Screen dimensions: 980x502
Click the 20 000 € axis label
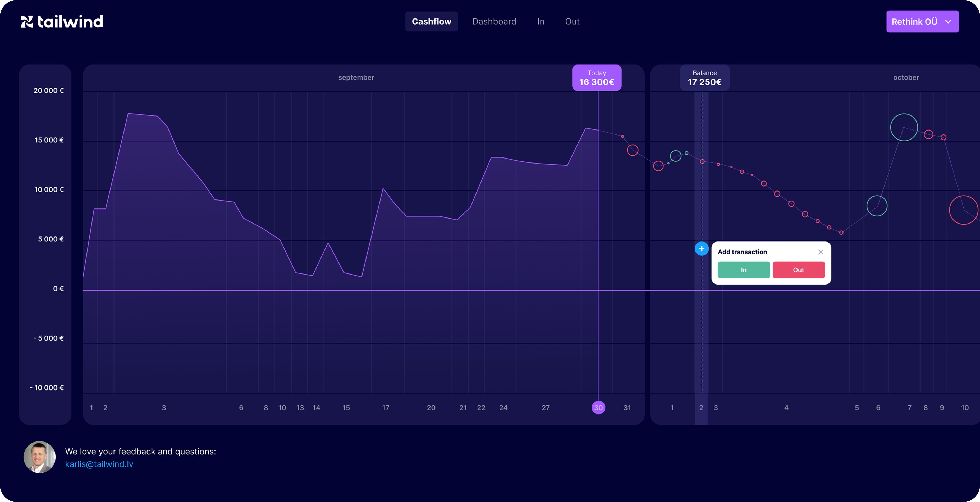49,90
